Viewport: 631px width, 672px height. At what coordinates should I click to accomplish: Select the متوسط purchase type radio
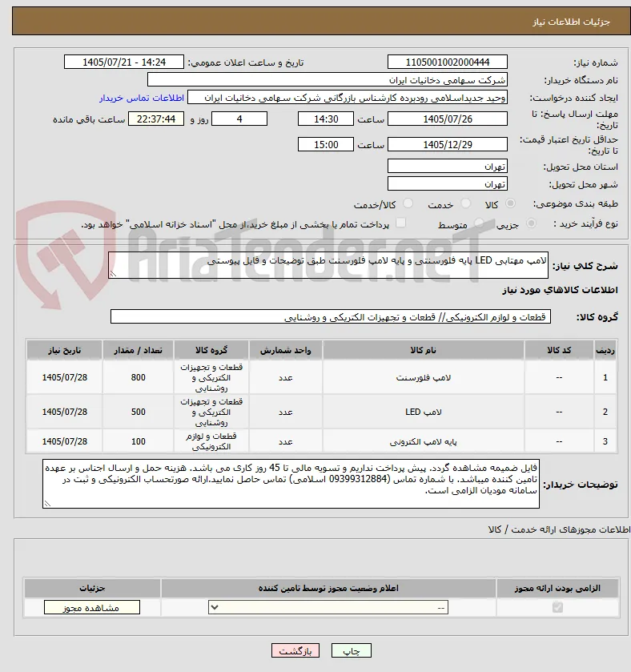(479, 223)
